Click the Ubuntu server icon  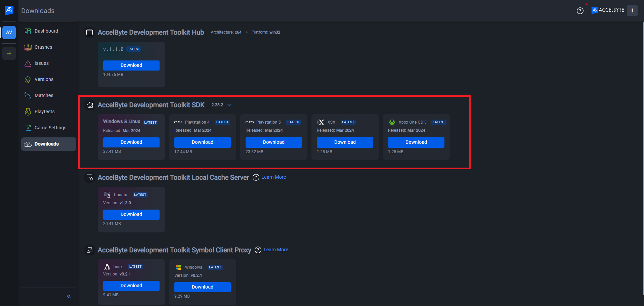point(107,195)
